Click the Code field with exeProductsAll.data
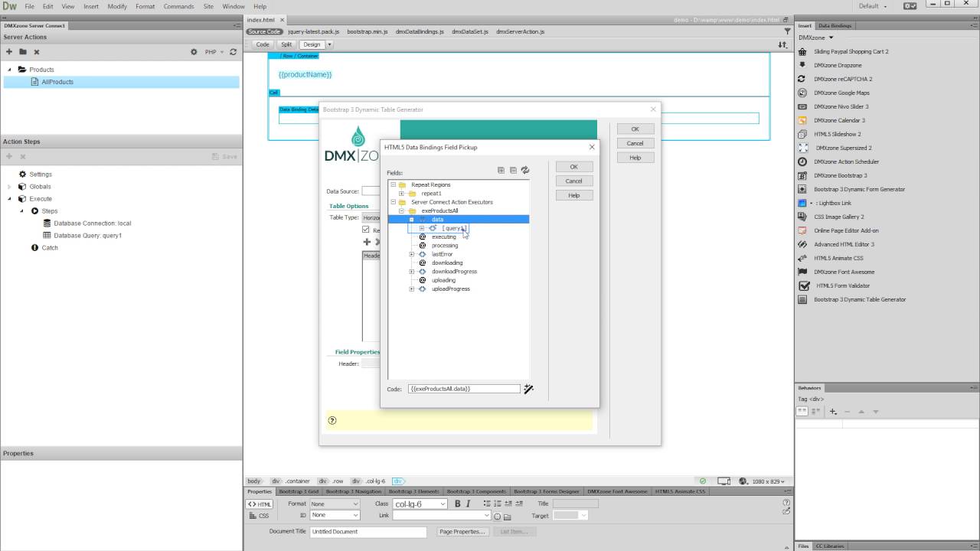Viewport: 980px width, 551px height. (x=464, y=389)
